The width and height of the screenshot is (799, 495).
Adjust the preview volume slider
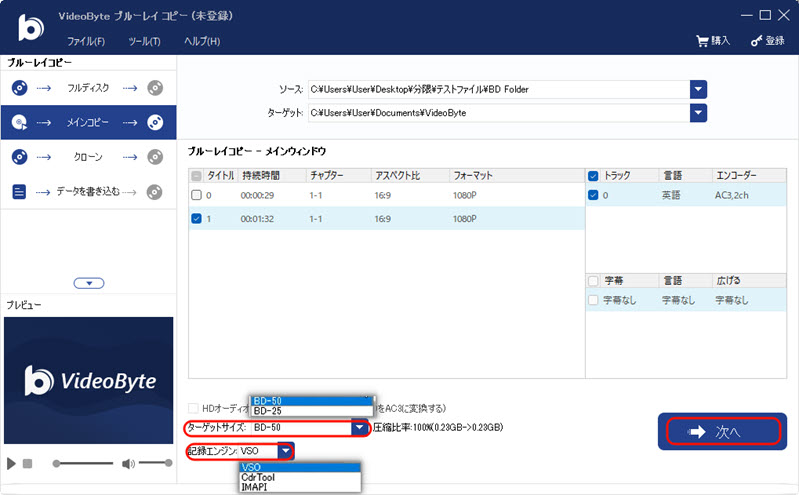[x=155, y=463]
